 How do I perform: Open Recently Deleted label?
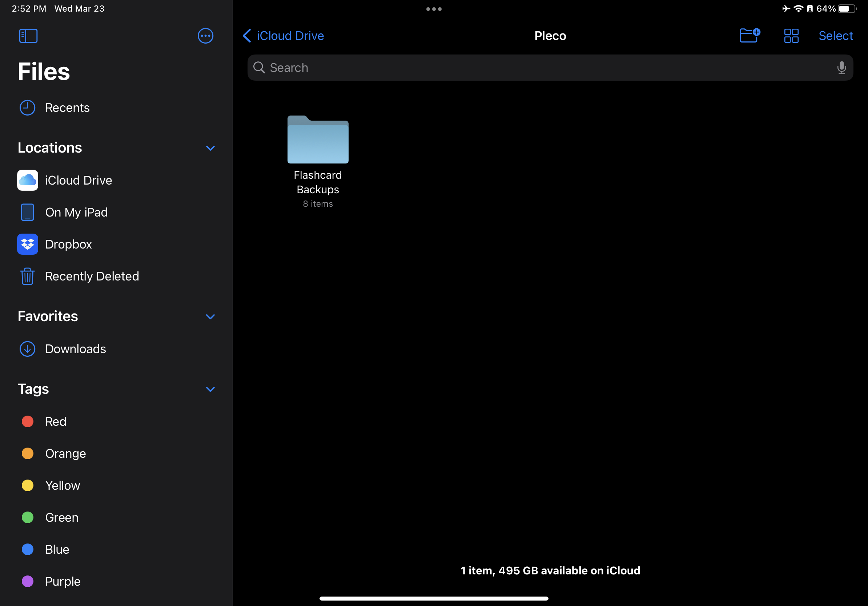coord(92,276)
